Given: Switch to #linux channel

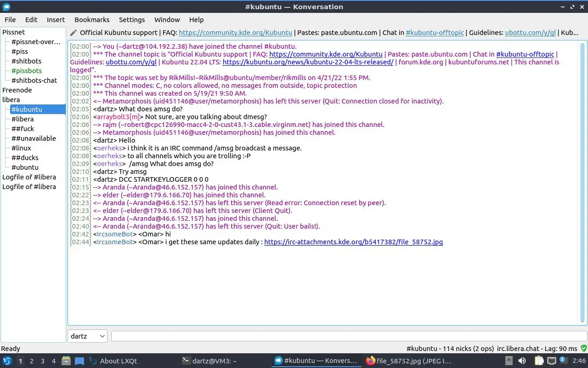Looking at the screenshot, I should (x=21, y=148).
